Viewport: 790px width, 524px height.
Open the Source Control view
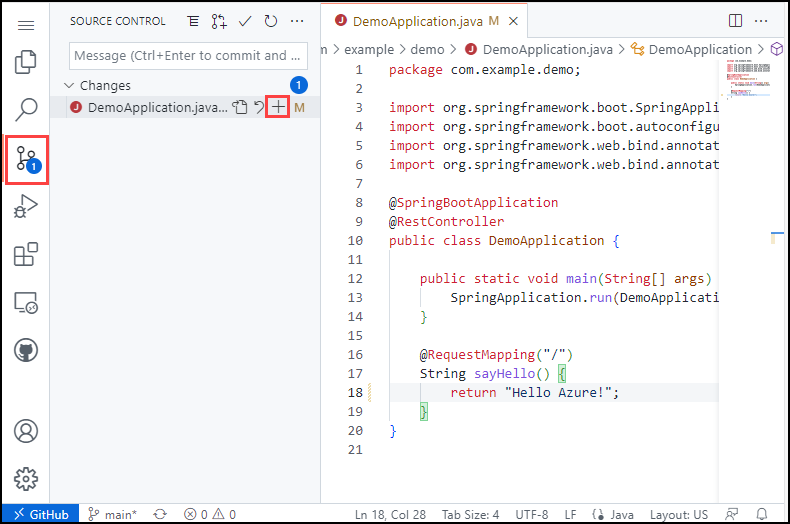click(x=27, y=159)
